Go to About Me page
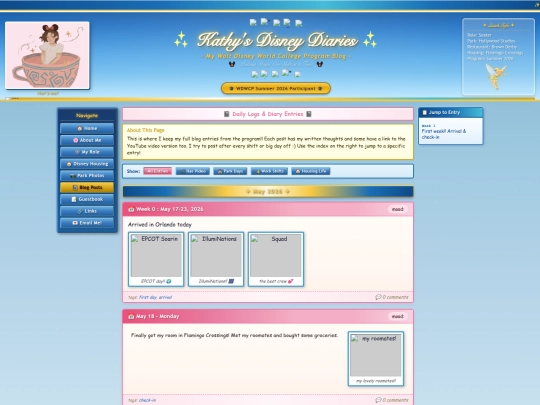This screenshot has height=405, width=540. [x=87, y=140]
